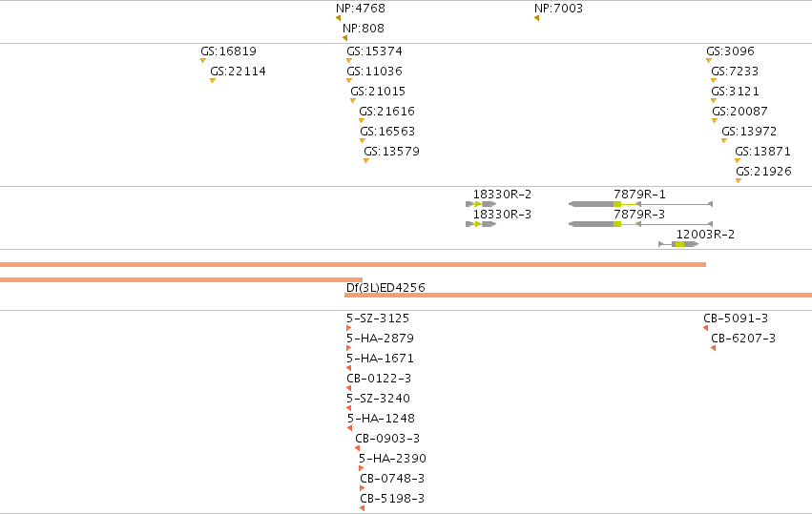812x514 pixels.
Task: Click the Df(3L)ED4256 orange deficiency bar
Action: pyautogui.click(x=578, y=295)
